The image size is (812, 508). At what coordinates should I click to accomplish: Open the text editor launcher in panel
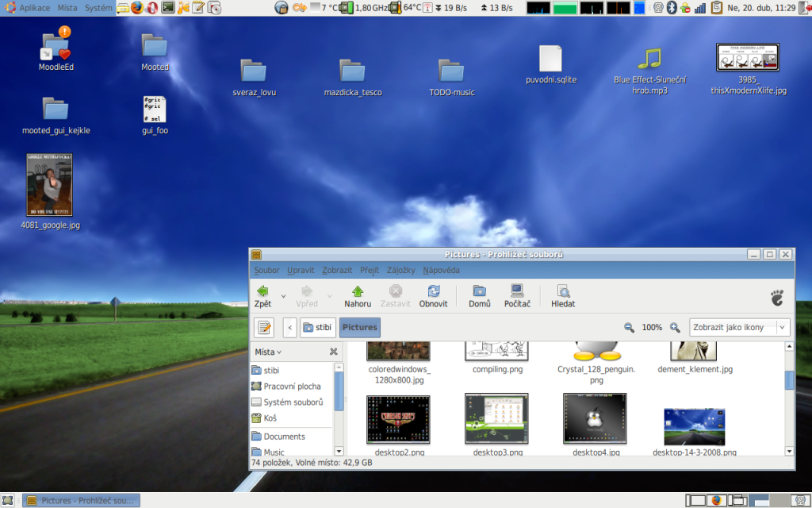[x=198, y=7]
